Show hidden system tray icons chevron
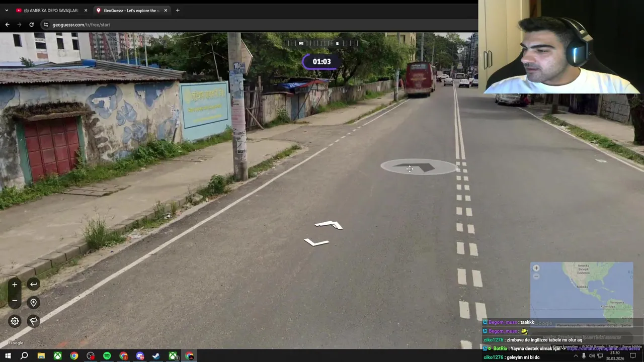Image resolution: width=644 pixels, height=362 pixels. [576, 356]
